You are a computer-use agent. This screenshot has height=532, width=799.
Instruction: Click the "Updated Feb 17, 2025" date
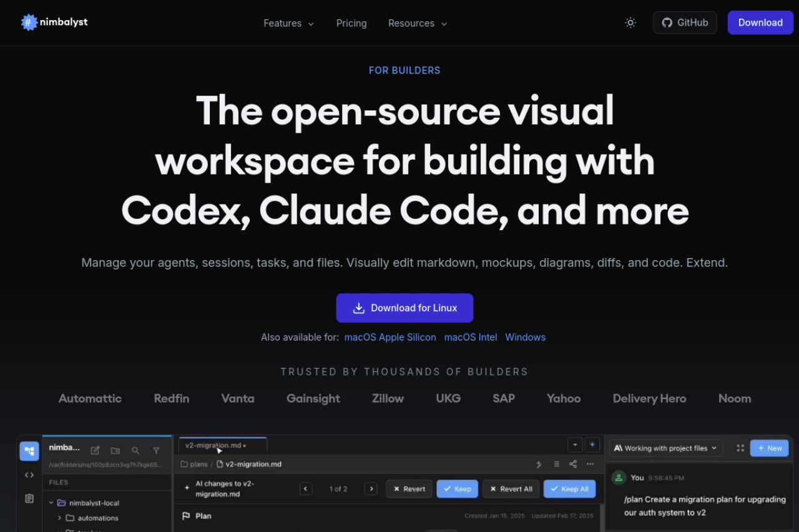[562, 516]
